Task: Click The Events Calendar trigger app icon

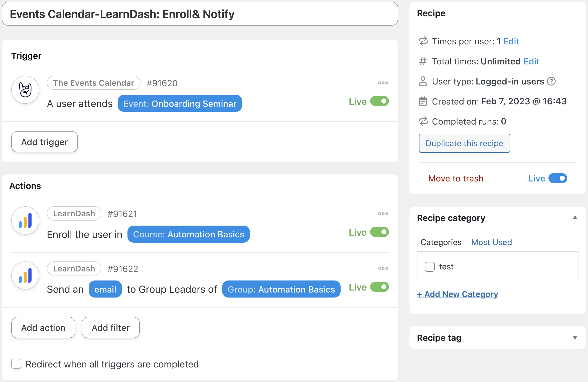Action: (25, 89)
